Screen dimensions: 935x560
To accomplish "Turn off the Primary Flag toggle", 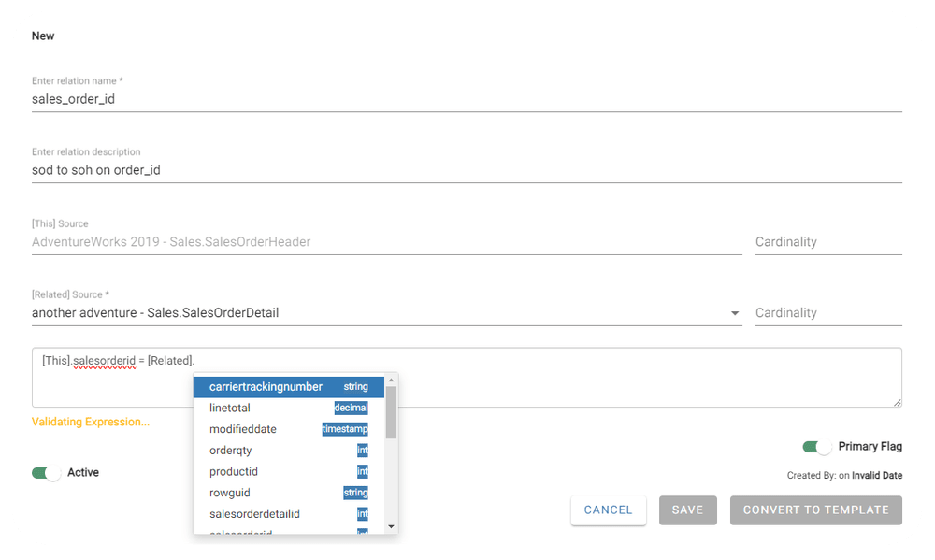I will pos(816,447).
